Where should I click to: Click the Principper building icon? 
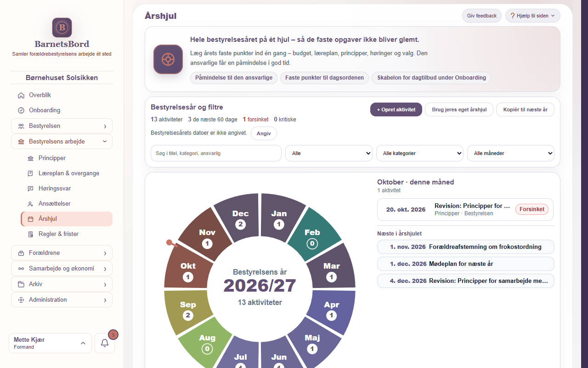30,158
